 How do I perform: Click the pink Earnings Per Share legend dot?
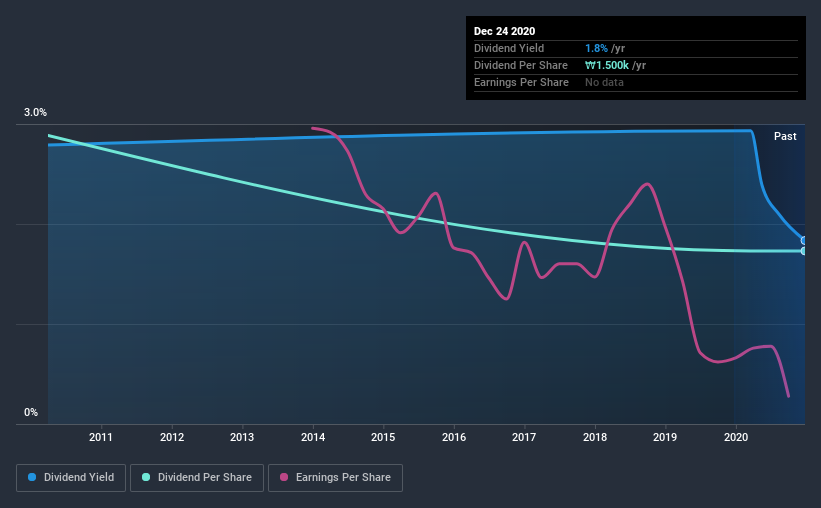coord(284,477)
